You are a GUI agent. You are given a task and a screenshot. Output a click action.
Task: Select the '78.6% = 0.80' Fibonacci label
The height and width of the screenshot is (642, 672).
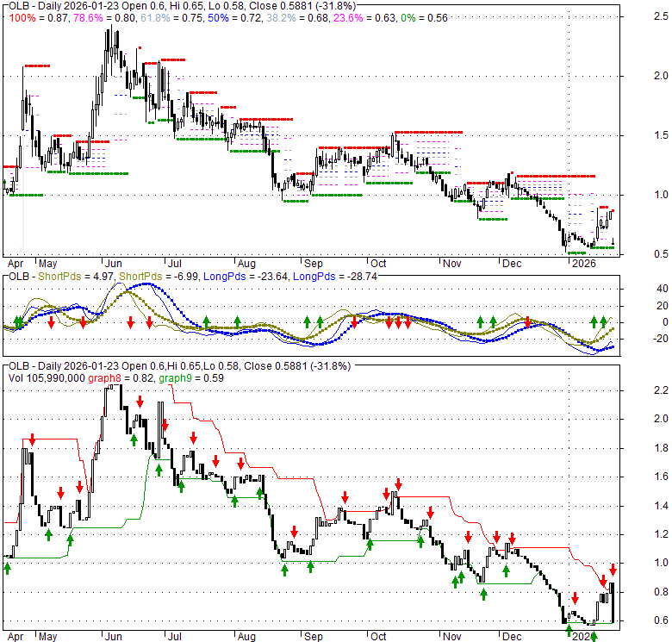(104, 18)
